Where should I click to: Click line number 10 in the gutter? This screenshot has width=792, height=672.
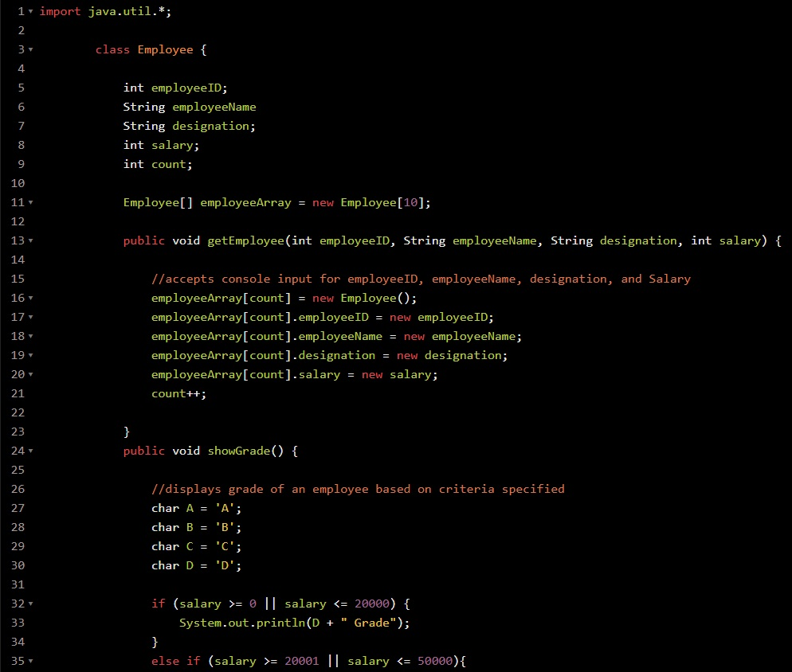(x=18, y=183)
